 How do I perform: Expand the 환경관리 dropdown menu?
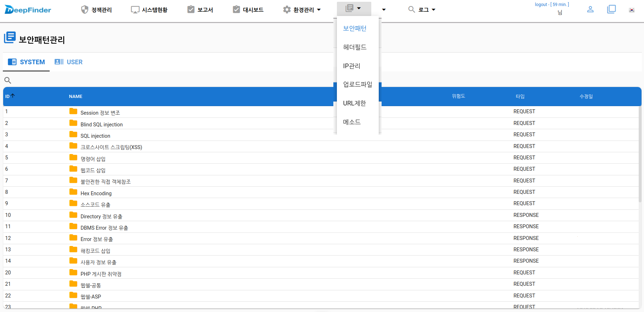tap(302, 10)
